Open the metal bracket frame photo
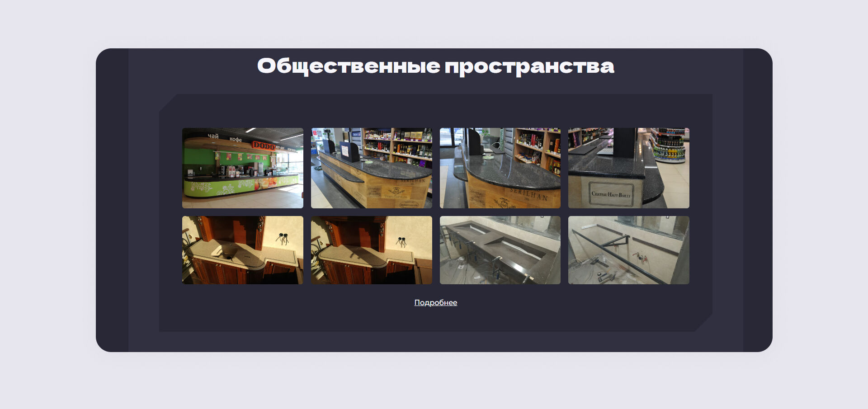 (x=628, y=250)
